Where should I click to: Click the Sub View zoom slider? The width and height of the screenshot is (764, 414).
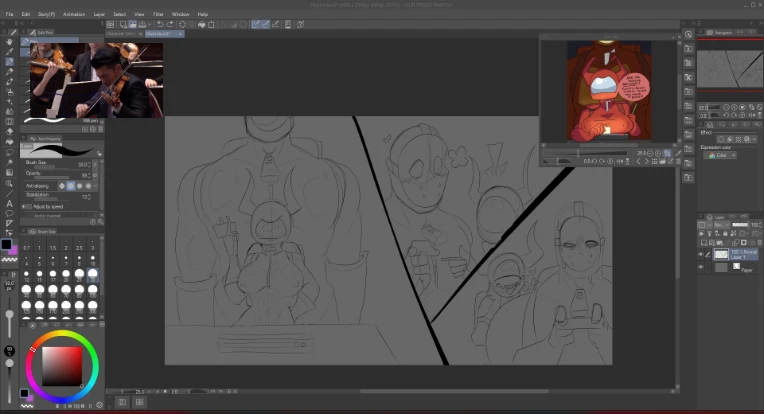pos(585,153)
